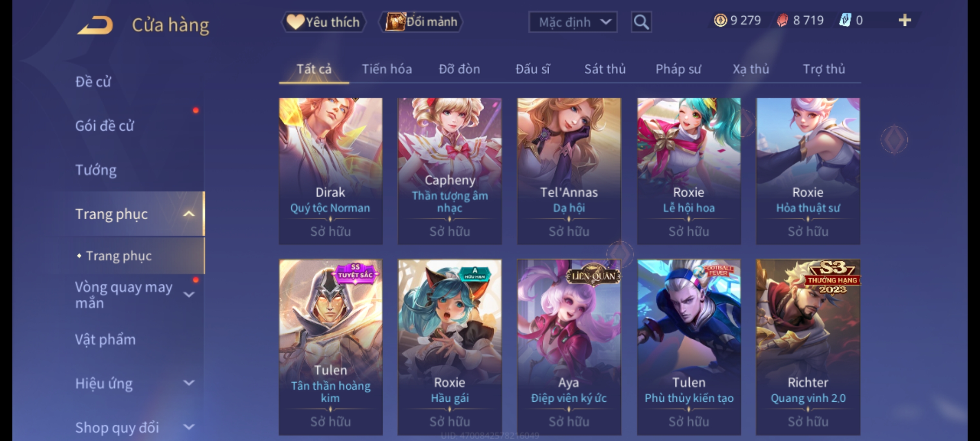Tap the gold coin balance icon
The height and width of the screenshot is (441, 980).
click(720, 20)
